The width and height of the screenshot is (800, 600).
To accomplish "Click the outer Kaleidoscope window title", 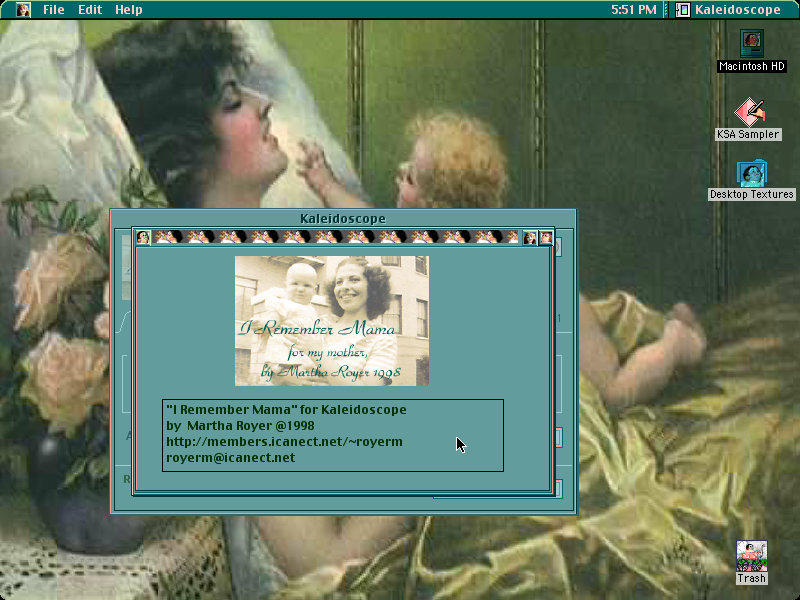I will point(343,219).
